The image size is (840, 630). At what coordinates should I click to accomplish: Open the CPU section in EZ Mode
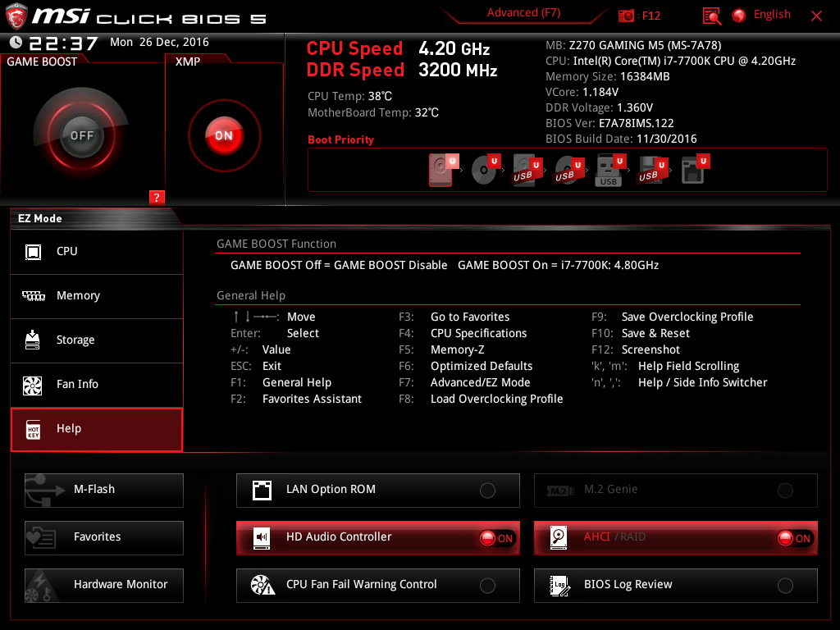(97, 252)
